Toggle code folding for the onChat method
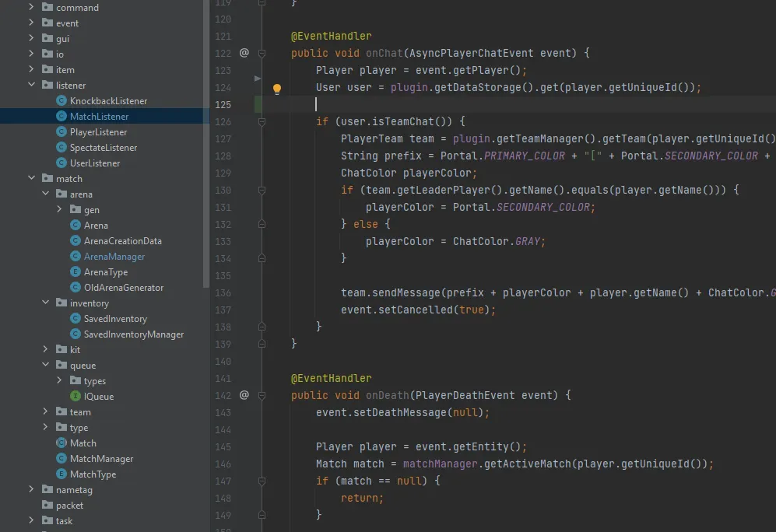Screen dimensions: 776x532 pos(262,54)
